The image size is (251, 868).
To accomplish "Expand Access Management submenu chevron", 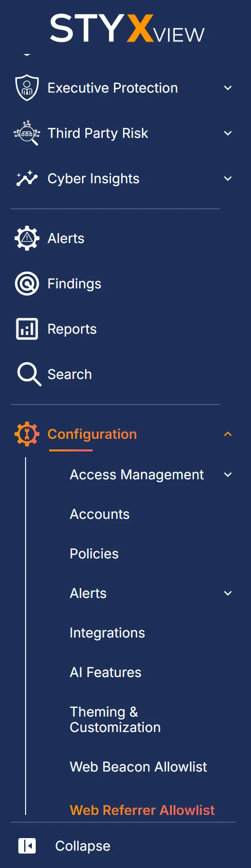I will (x=228, y=475).
